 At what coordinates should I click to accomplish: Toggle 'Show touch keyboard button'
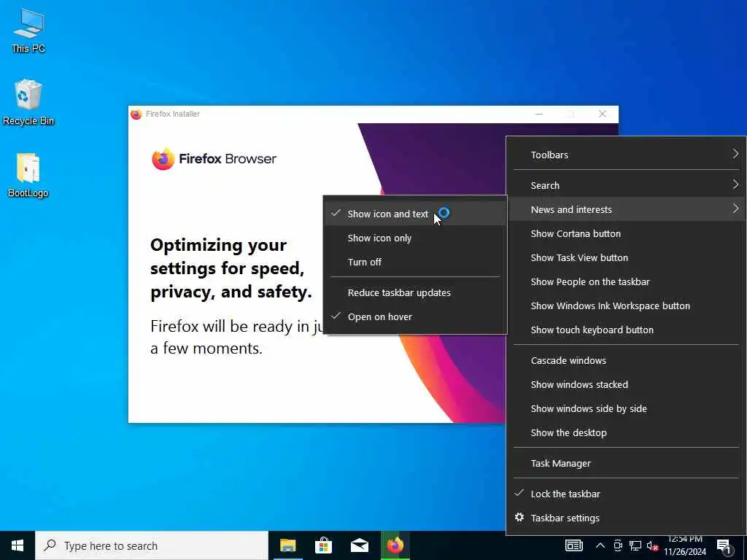coord(625,330)
